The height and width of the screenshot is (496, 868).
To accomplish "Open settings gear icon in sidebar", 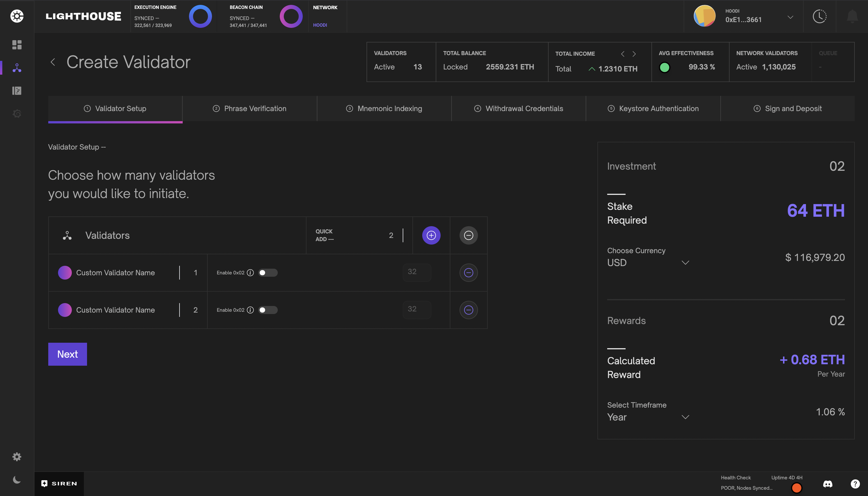I will point(17,457).
